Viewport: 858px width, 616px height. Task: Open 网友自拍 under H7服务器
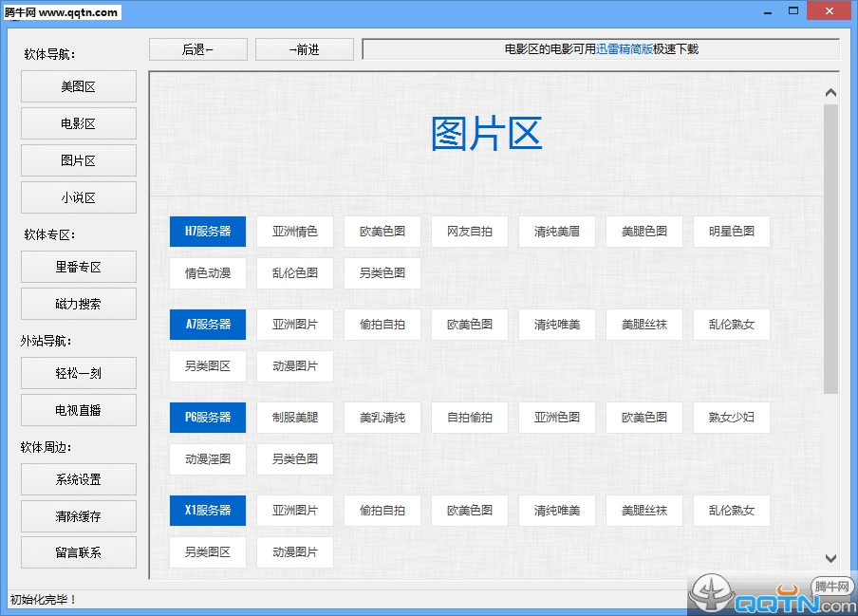coord(470,232)
